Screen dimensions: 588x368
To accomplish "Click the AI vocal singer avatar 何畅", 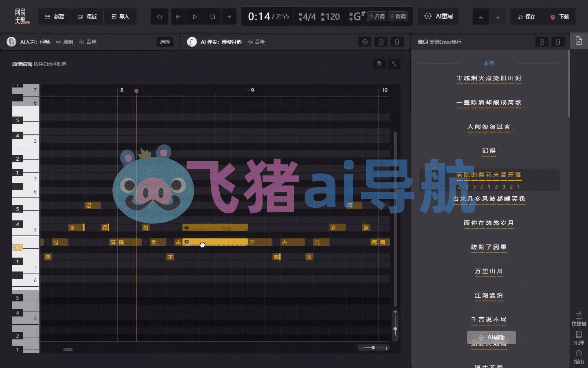I will (11, 42).
